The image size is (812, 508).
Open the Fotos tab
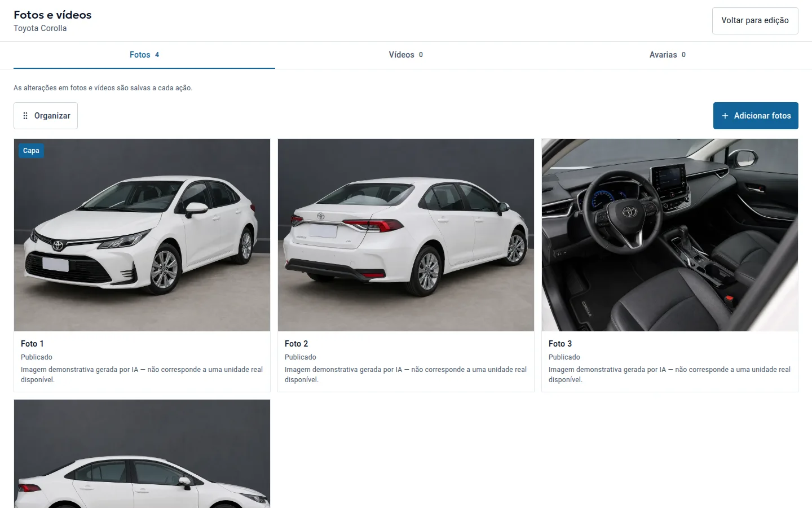[x=144, y=55]
